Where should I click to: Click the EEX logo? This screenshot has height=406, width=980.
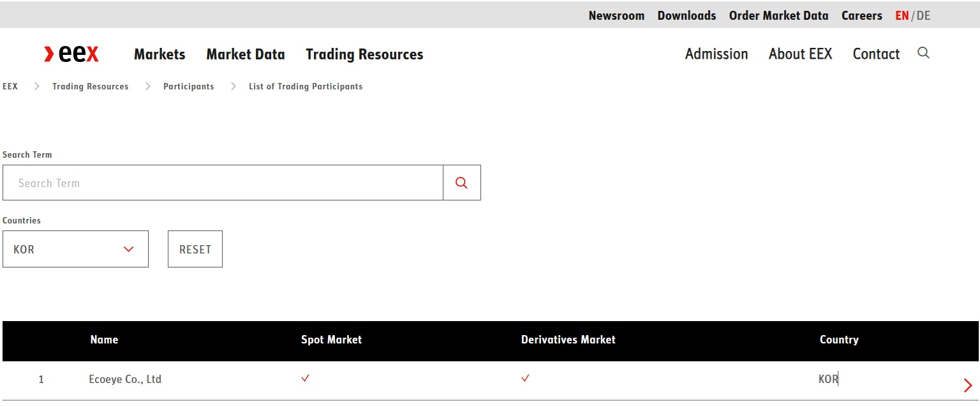pos(71,54)
